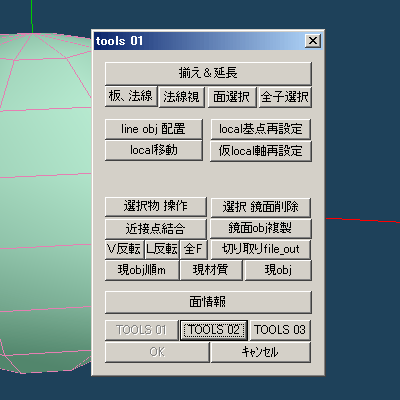Click the 法線視 button
The width and height of the screenshot is (400, 400).
coord(182,97)
